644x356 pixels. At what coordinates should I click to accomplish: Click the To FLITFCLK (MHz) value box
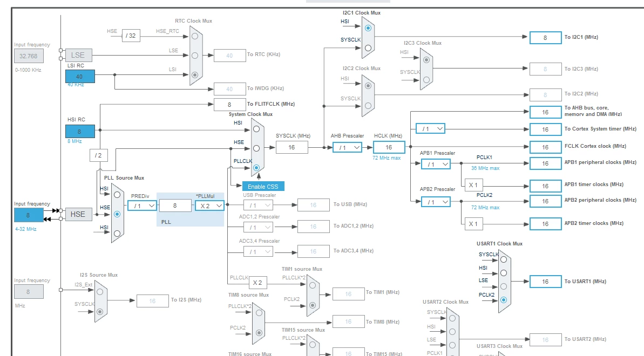click(229, 104)
